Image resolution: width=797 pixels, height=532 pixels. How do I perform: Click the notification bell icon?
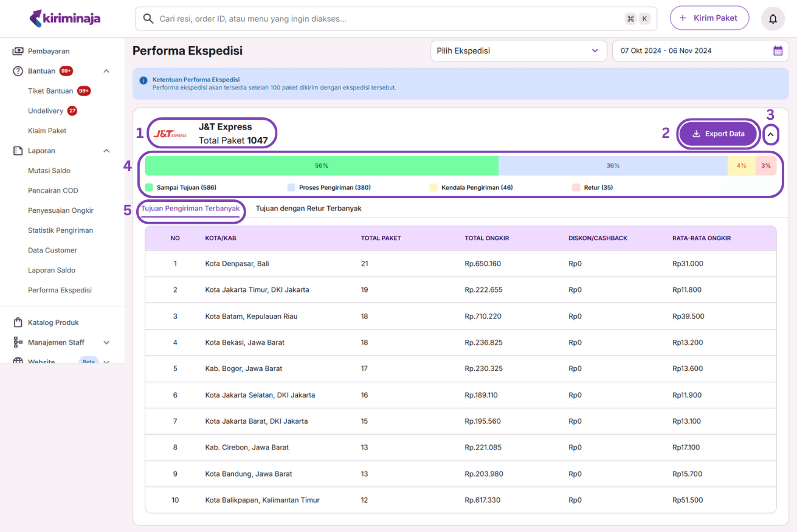(773, 19)
